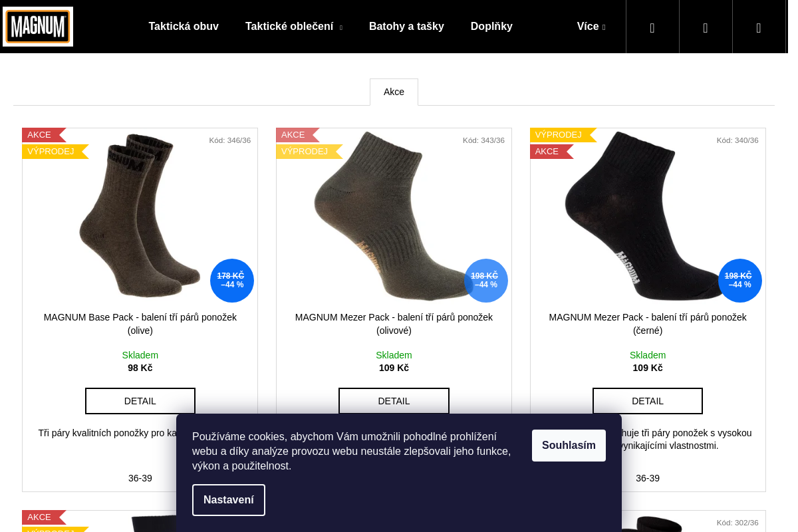Open the header icon immediately right of Více
Image resolution: width=798 pixels, height=532 pixels.
[652, 27]
